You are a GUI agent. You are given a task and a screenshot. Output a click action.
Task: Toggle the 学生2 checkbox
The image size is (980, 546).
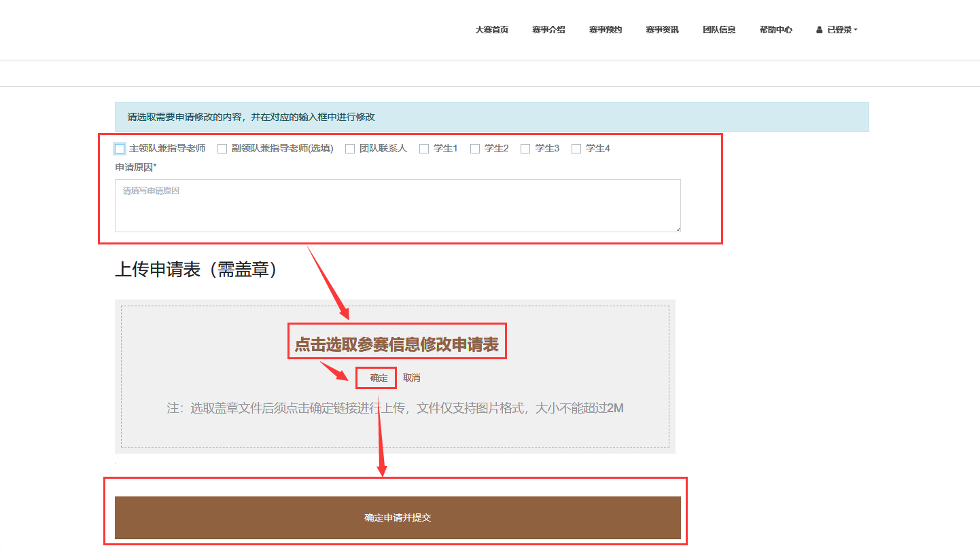point(475,149)
